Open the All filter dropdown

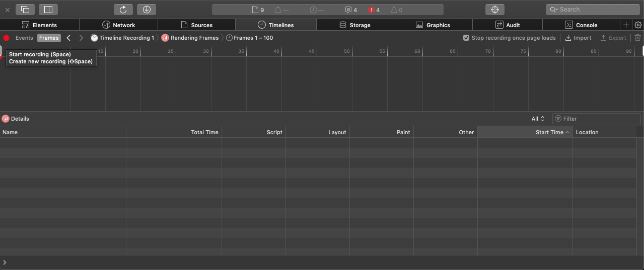538,119
